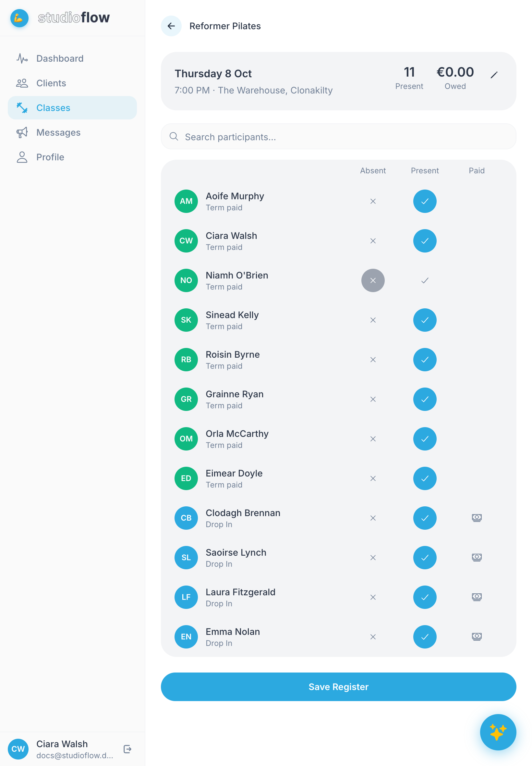532x766 pixels.
Task: Focus the Search participants field
Action: point(338,137)
